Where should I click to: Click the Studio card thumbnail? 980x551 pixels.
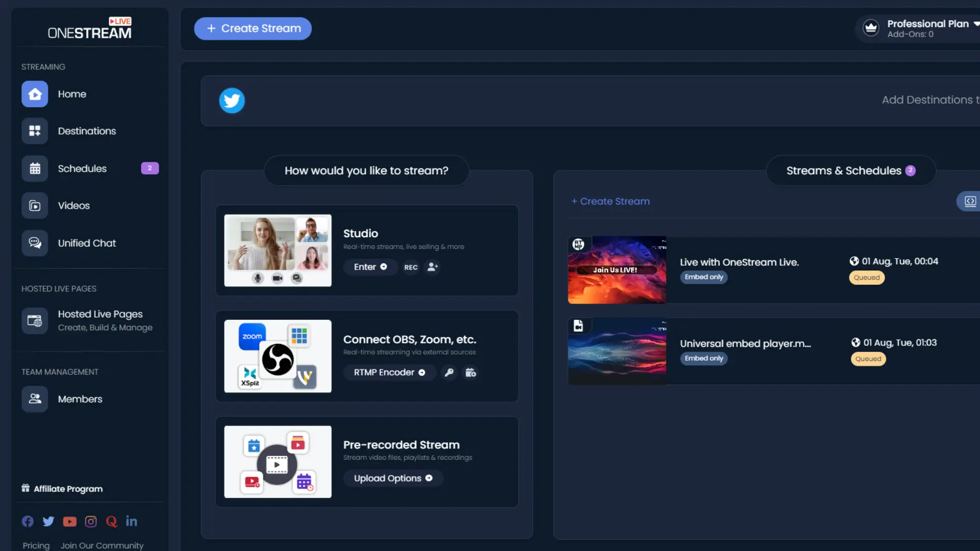(x=278, y=251)
